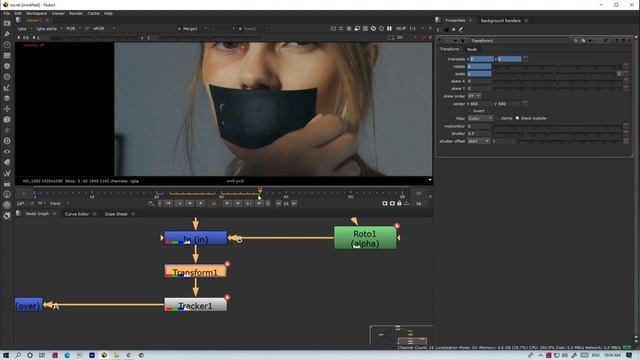
Task: Open the Keyer nodes toolbar icon
Action: click(7, 87)
